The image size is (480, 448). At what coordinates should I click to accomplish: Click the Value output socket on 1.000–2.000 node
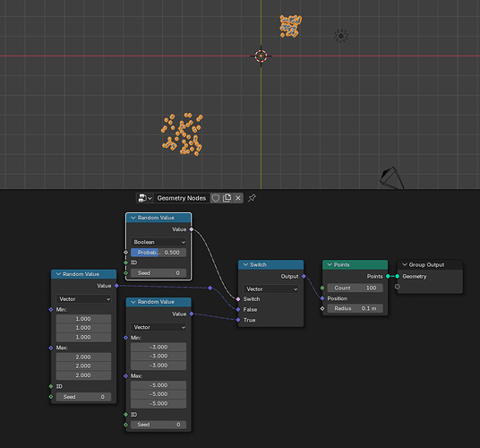[116, 286]
